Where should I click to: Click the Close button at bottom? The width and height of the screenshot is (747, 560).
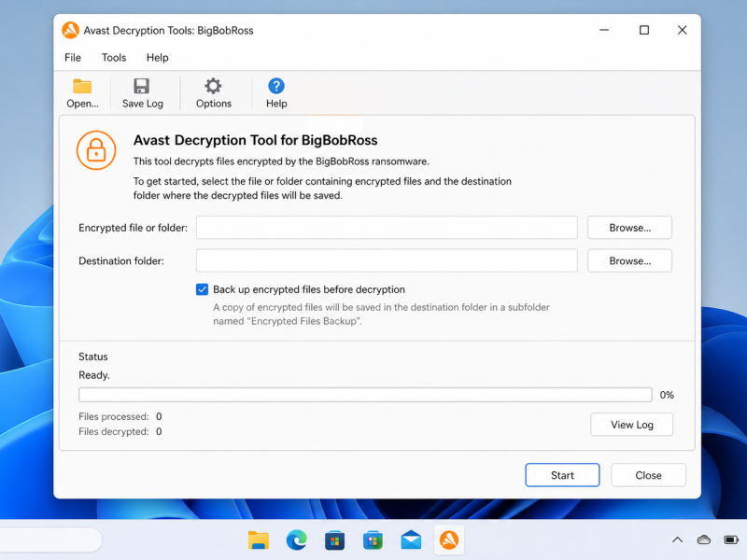[648, 475]
